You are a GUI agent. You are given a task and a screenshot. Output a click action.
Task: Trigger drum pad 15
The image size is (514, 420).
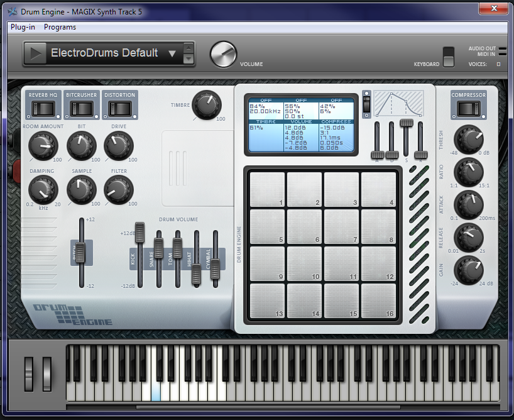(341, 301)
